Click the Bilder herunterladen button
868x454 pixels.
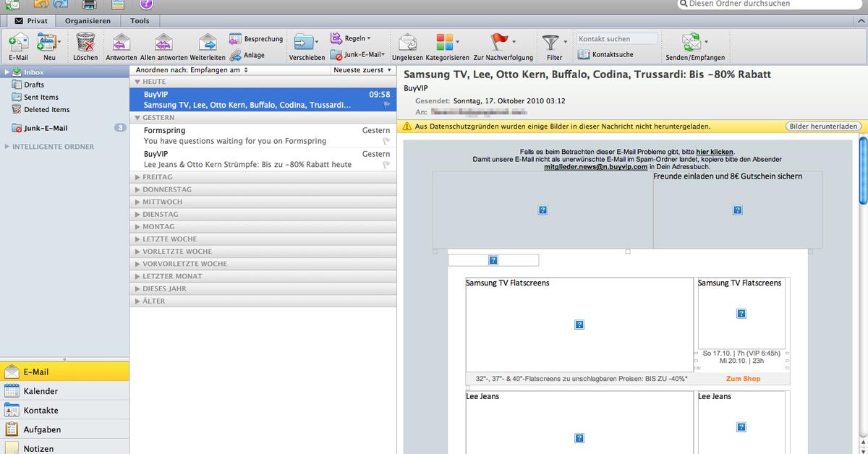click(824, 126)
